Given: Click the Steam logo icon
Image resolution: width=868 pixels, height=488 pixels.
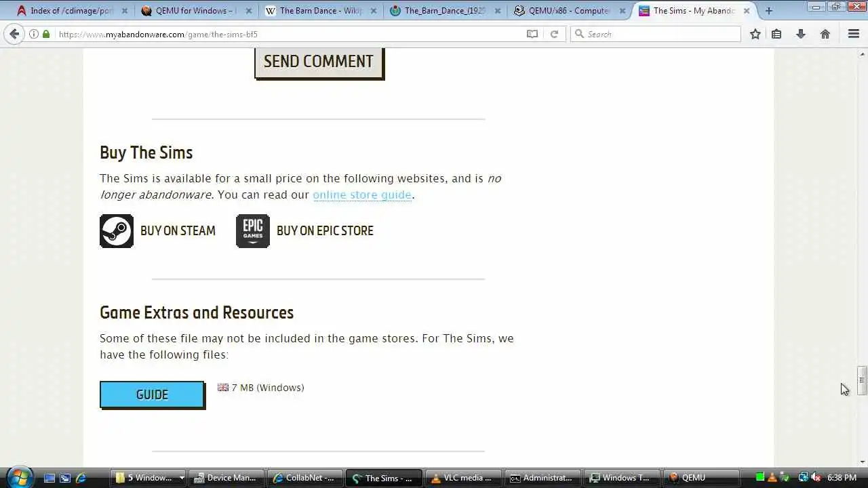Looking at the screenshot, I should pos(117,231).
